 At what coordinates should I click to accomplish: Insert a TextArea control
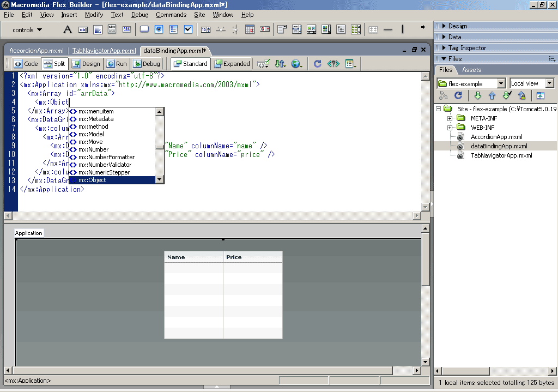point(98,29)
